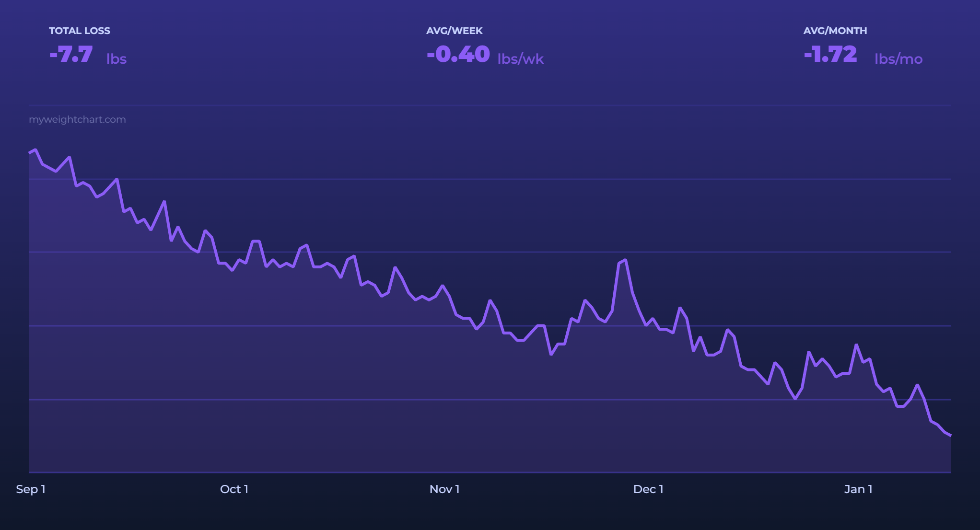Image resolution: width=980 pixels, height=530 pixels.
Task: Click the lbs/mo unit text
Action: click(898, 59)
